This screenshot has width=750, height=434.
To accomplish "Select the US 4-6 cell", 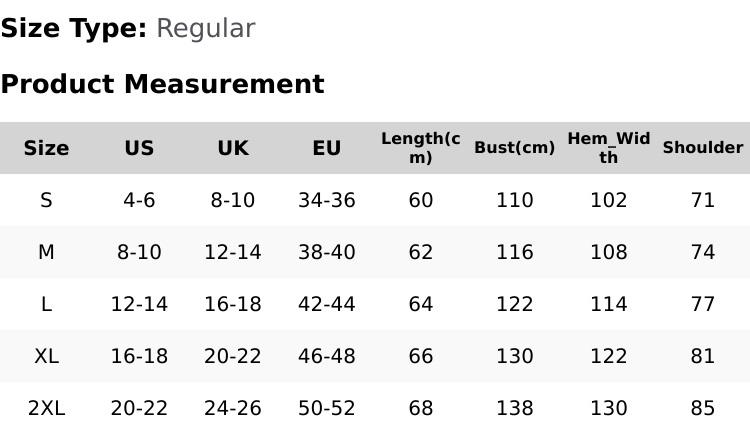I will tap(139, 200).
